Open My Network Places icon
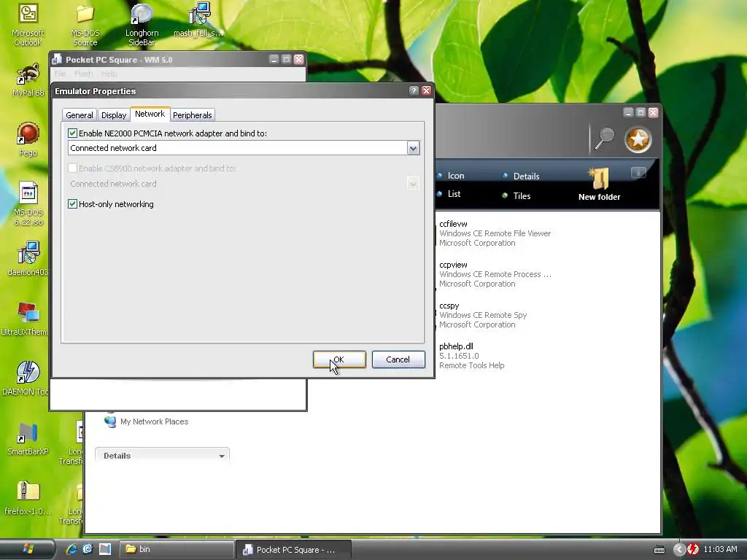Screen dimensions: 747x560 pos(147,421)
